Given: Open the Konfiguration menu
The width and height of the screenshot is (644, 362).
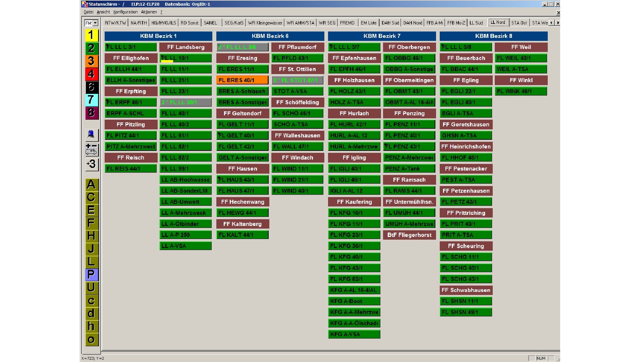Looking at the screenshot, I should point(125,12).
